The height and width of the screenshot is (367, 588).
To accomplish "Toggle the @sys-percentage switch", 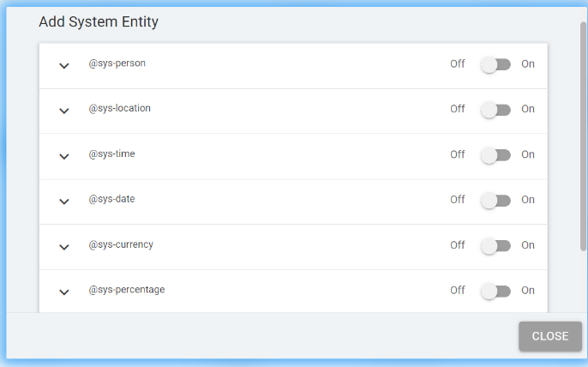I will (495, 292).
